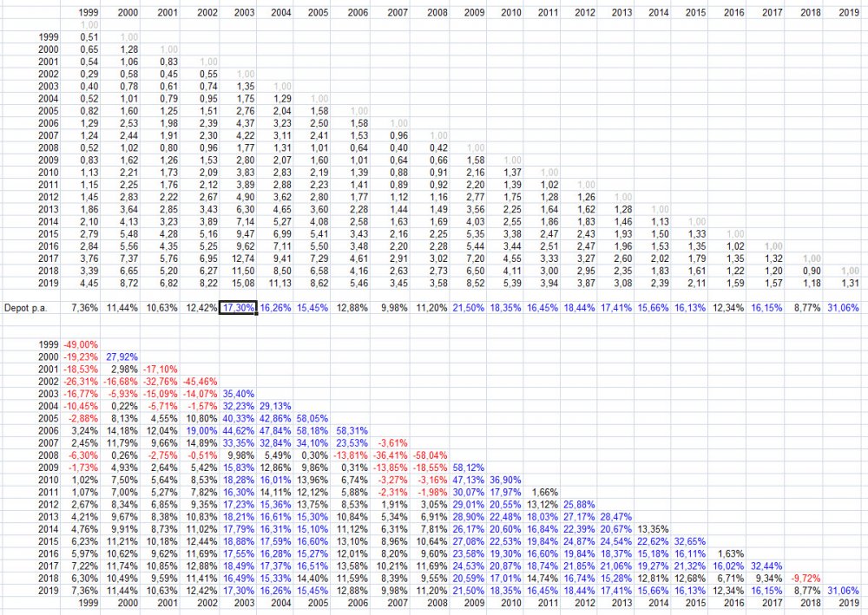Click the blue 32,65% cell
The height and width of the screenshot is (615, 868).
[690, 541]
